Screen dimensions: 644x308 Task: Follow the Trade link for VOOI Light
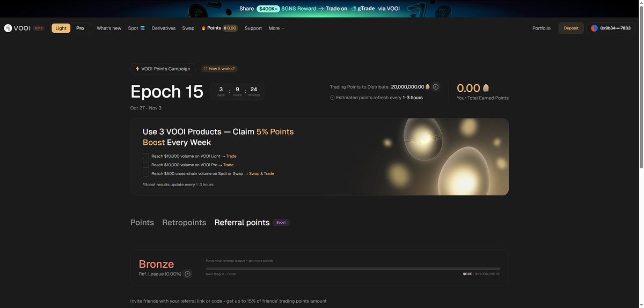(231, 156)
